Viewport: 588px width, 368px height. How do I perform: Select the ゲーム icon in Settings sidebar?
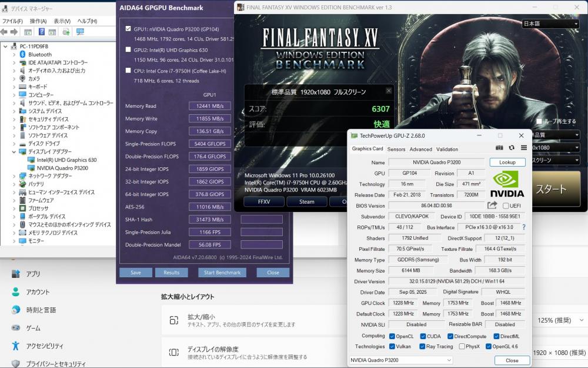pos(16,328)
